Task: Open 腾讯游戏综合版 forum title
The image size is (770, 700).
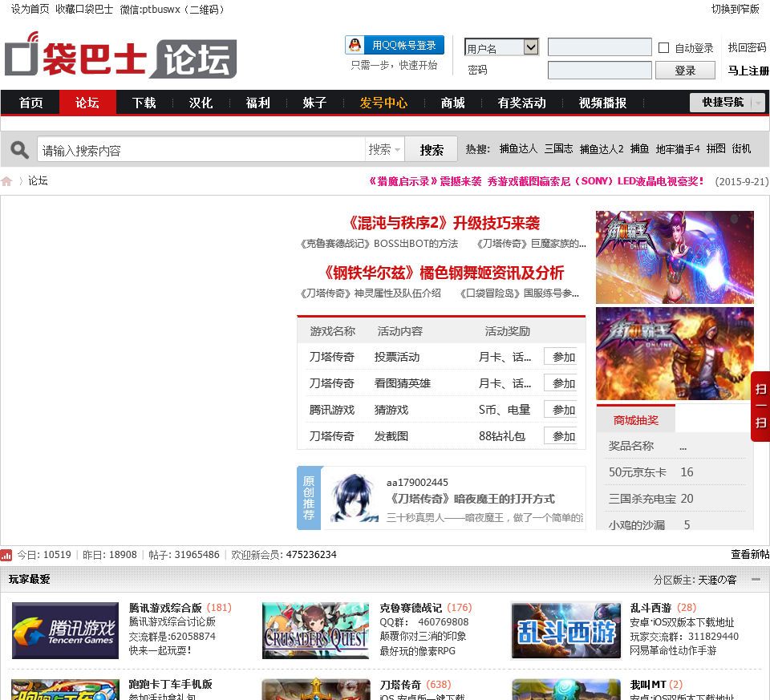Action: (x=165, y=608)
